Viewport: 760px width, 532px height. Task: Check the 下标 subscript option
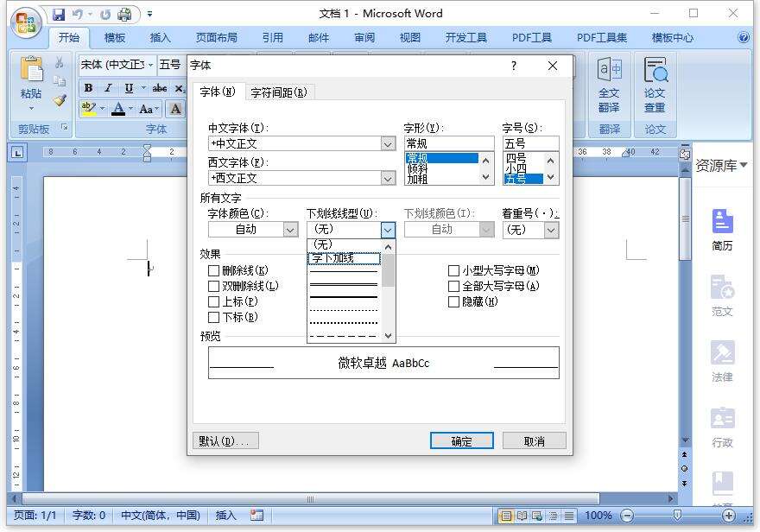pyautogui.click(x=213, y=317)
